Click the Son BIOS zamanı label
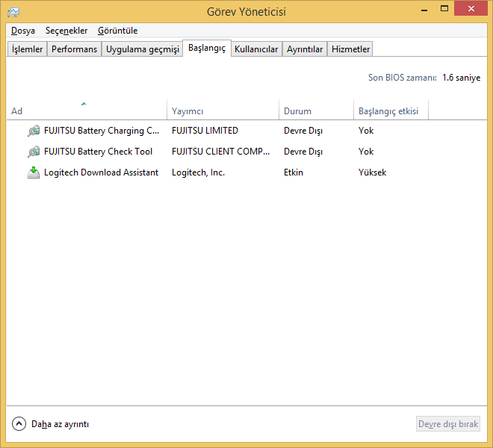 403,78
